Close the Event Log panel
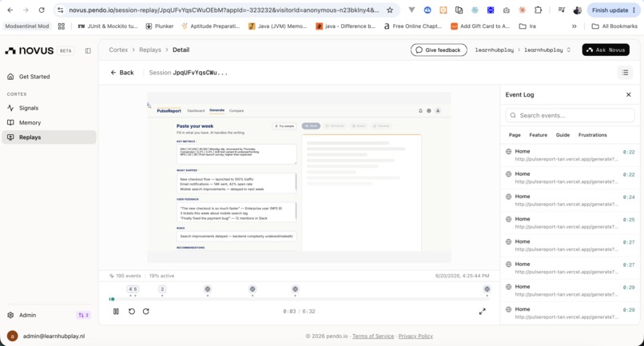This screenshot has height=346, width=644. pos(628,94)
